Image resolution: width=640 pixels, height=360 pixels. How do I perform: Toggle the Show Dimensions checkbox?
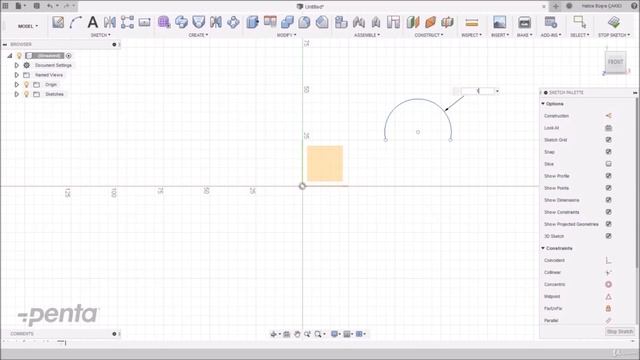click(x=608, y=200)
